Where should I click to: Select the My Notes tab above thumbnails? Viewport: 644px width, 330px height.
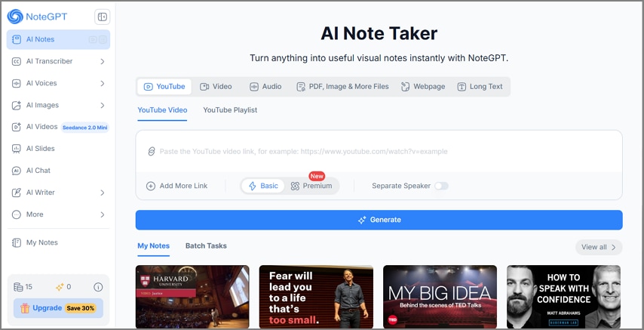153,246
